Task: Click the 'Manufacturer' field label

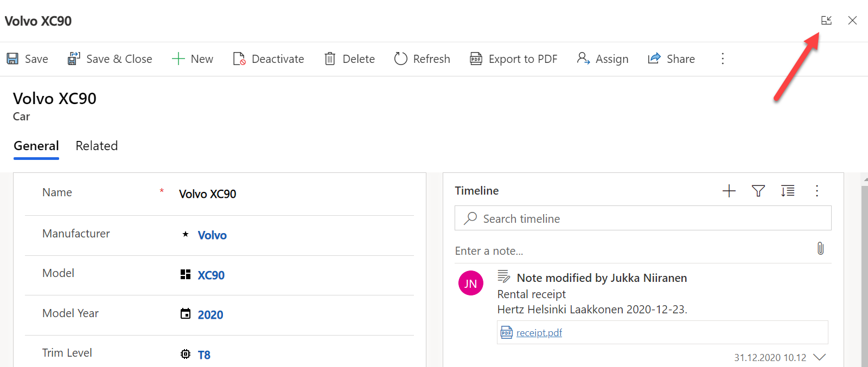Action: (x=76, y=234)
